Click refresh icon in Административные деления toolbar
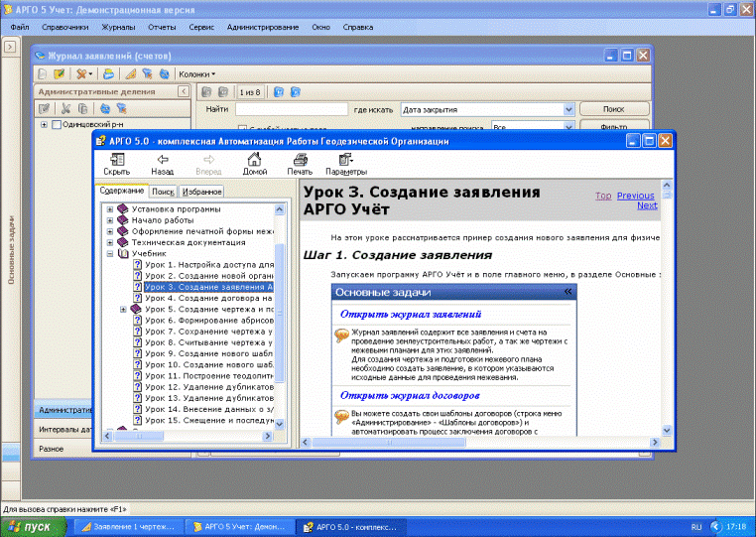This screenshot has height=537, width=756. pyautogui.click(x=104, y=108)
